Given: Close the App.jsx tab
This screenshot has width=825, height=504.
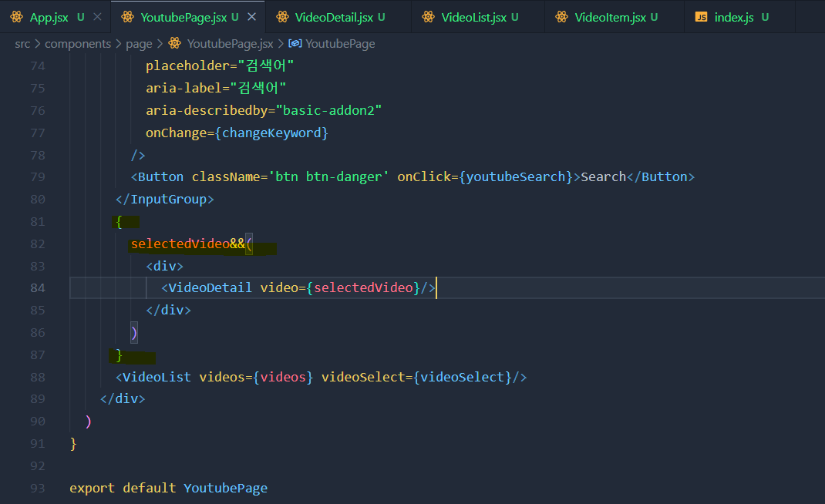Looking at the screenshot, I should [x=97, y=17].
